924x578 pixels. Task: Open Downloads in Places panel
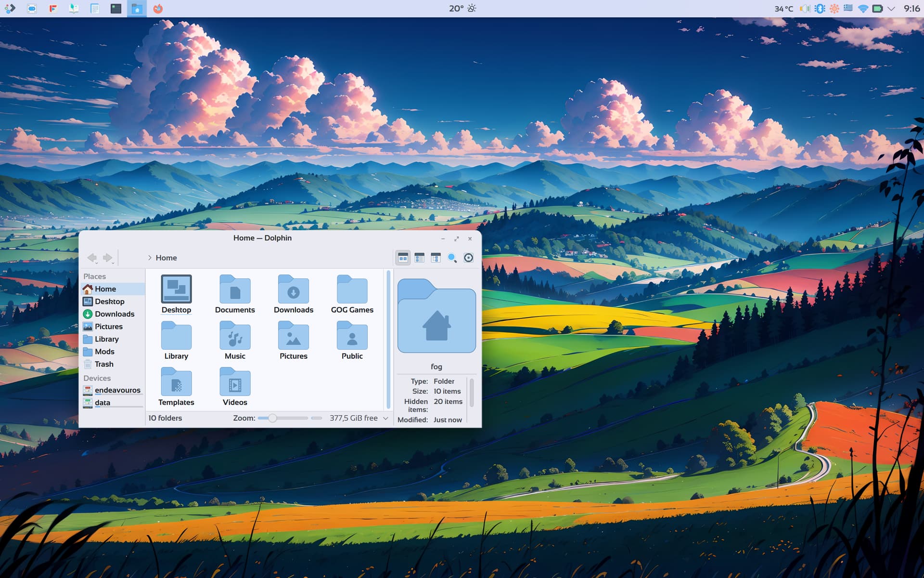click(114, 314)
